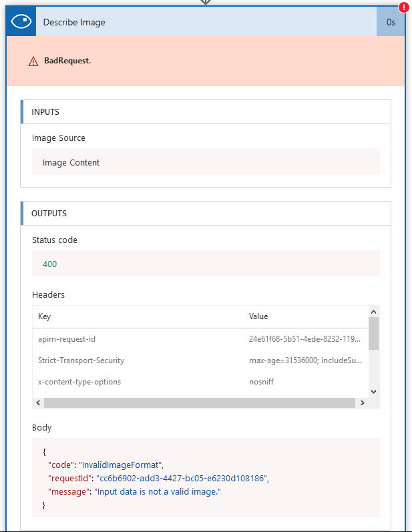412x532 pixels.
Task: Click the red error badge on the card
Action: pos(403,8)
